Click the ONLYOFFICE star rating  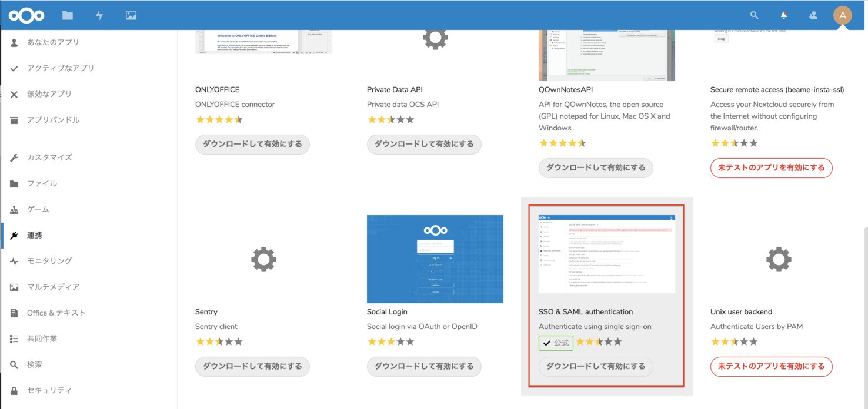pyautogui.click(x=219, y=119)
